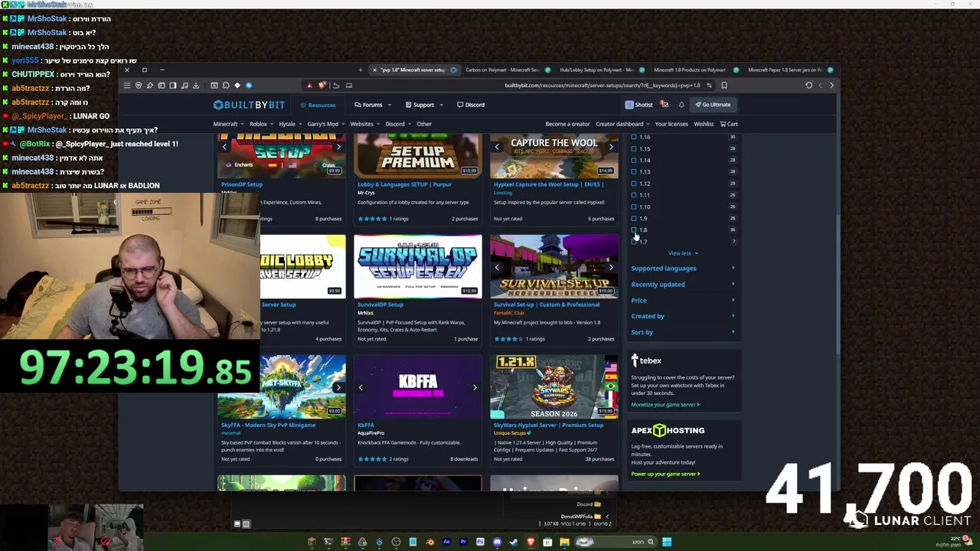Tick the 1.8 version checkbox

coord(633,230)
